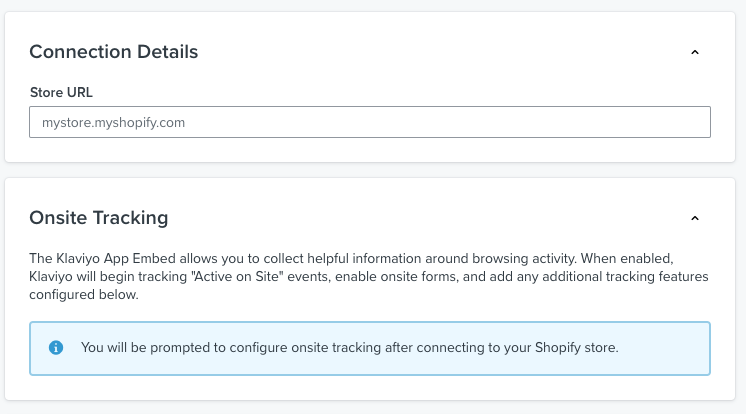
Task: Click the Klaviyo App Embed description paragraph
Action: pyautogui.click(x=369, y=276)
